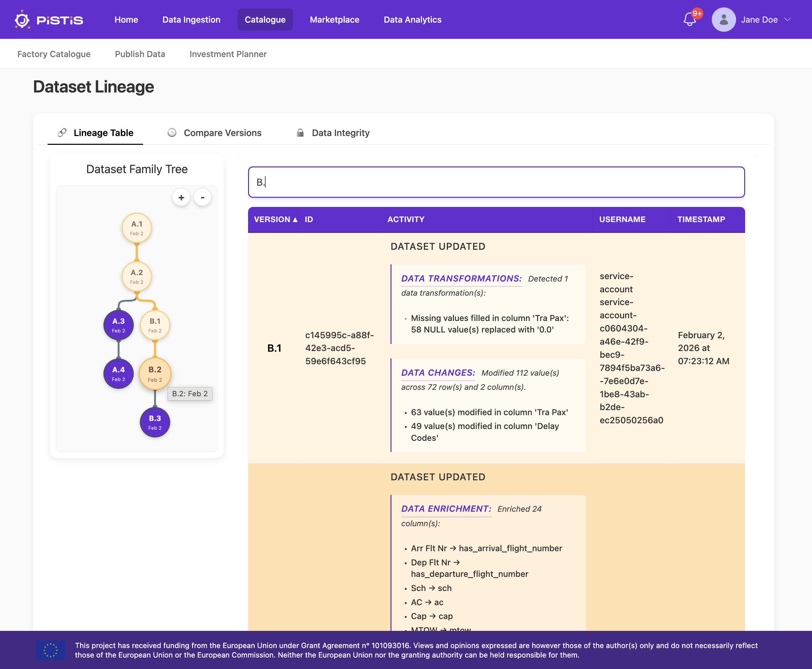
Task: Click 'Arr Flt Nr → has_arrival_flight_number' entry
Action: (486, 548)
